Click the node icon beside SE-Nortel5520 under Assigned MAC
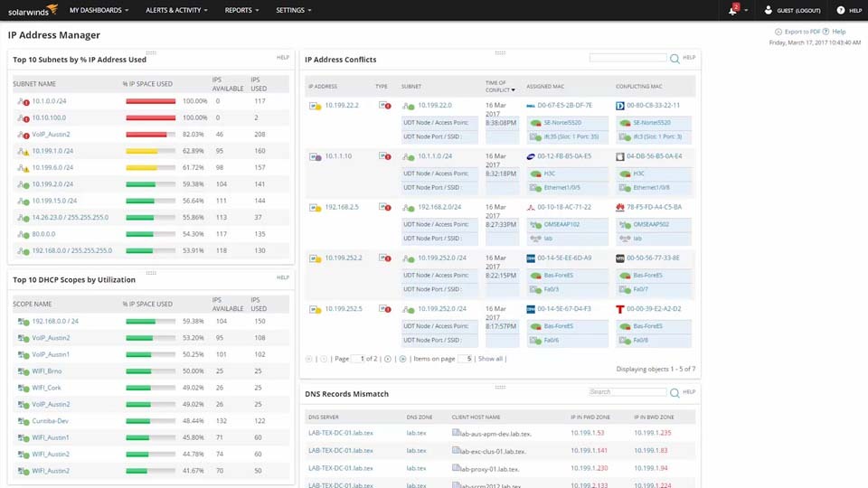The width and height of the screenshot is (868, 488). (535, 123)
